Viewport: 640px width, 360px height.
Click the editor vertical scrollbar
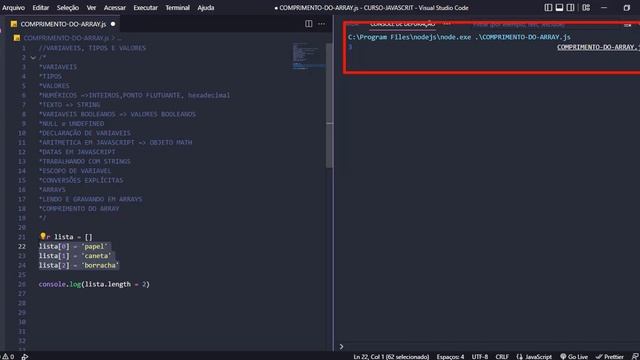coord(329,106)
